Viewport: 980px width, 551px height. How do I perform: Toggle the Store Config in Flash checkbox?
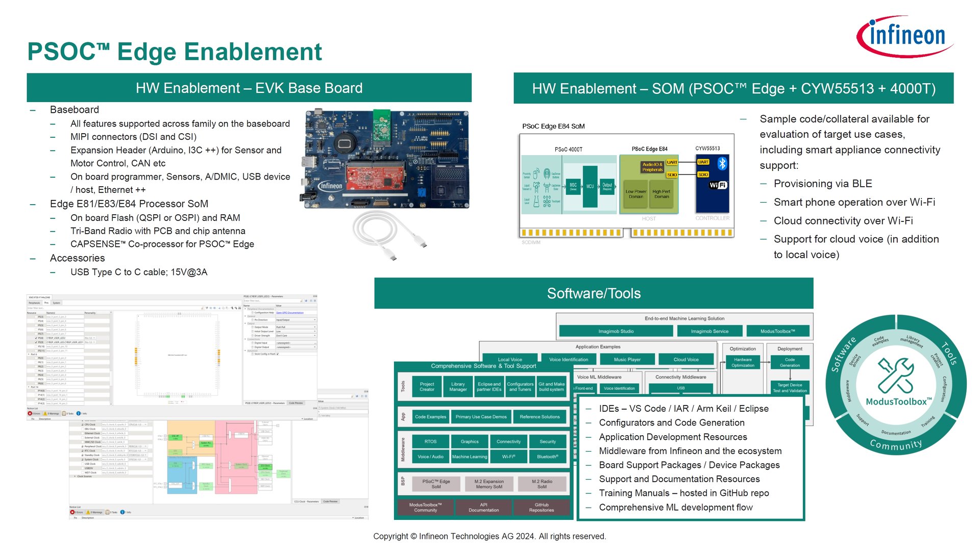278,354
